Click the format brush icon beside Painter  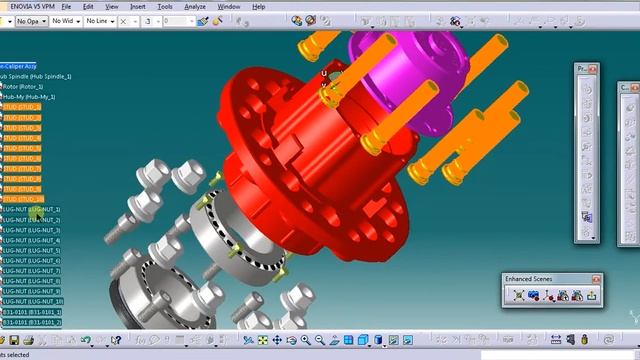(x=217, y=21)
